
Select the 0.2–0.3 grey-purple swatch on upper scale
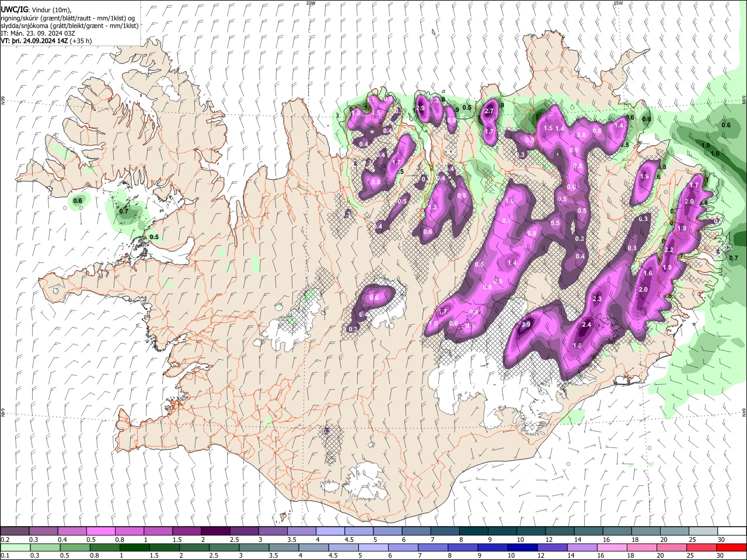(15, 531)
